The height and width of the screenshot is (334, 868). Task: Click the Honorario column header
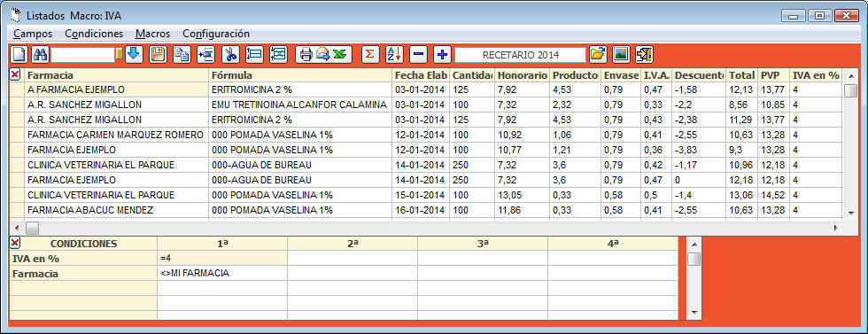tap(522, 74)
